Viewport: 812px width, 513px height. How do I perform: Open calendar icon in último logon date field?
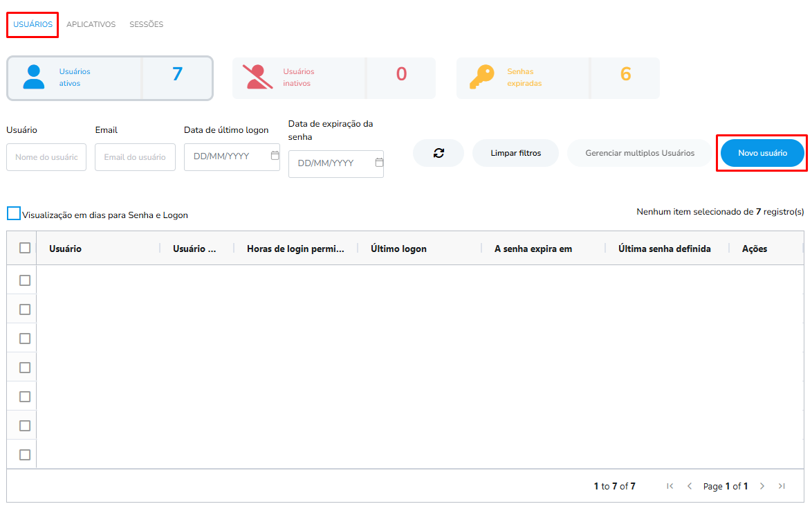[x=275, y=156]
